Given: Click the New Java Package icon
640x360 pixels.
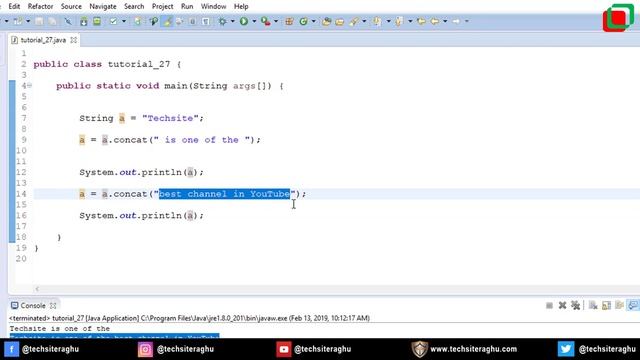Looking at the screenshot, I should 289,21.
